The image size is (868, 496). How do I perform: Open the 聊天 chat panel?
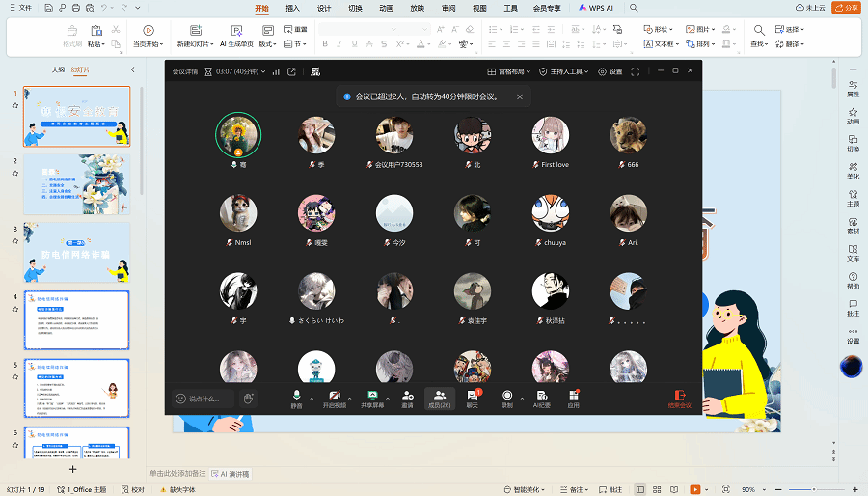pyautogui.click(x=473, y=398)
